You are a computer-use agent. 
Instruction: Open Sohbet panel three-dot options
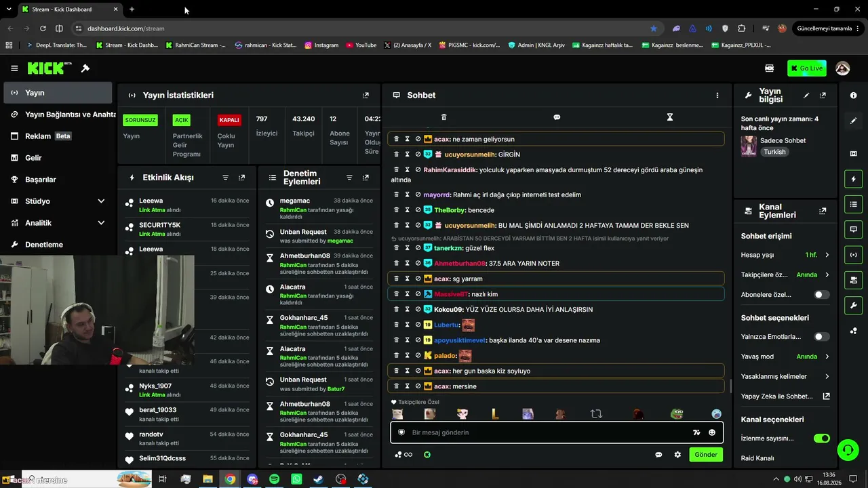tap(717, 96)
